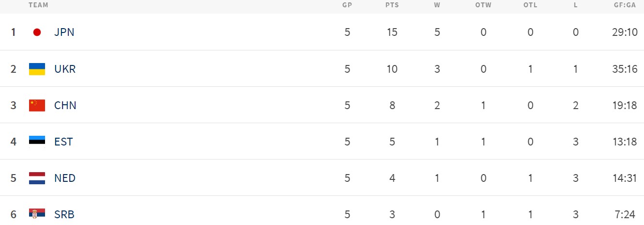Click the OTL column header
Screen dimensions: 644x225
[531, 5]
